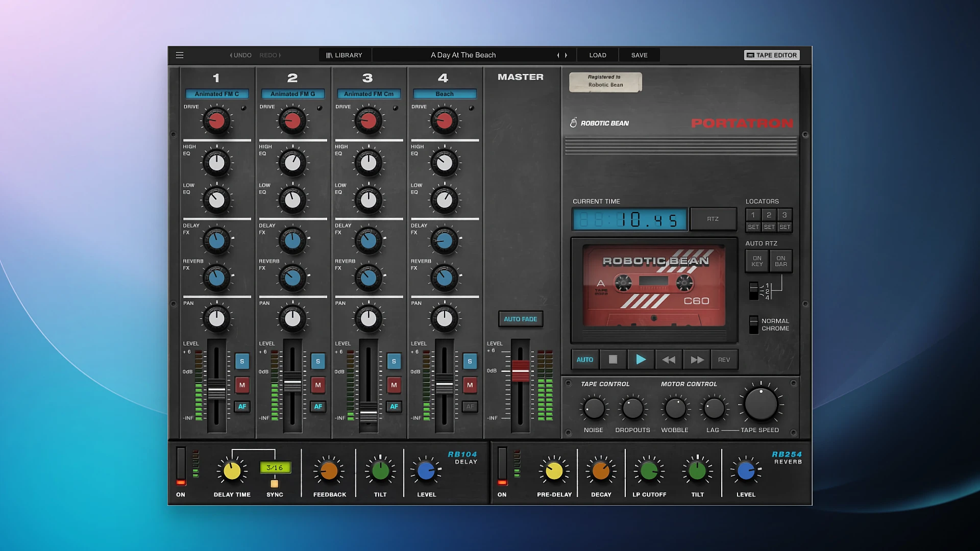
Task: Select track 2 tape Animated FM G
Action: (x=292, y=94)
